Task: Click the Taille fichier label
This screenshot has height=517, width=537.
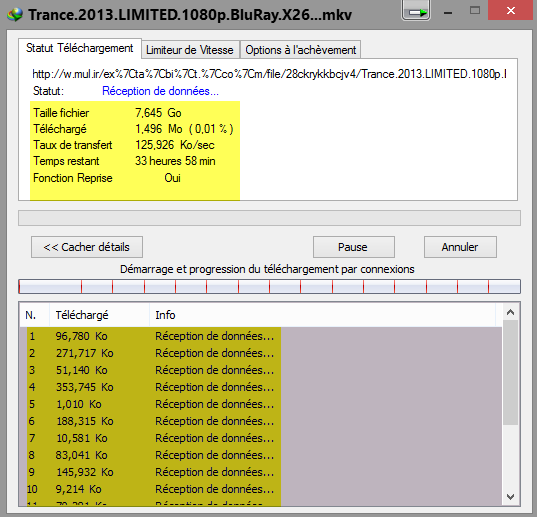Action: point(61,113)
